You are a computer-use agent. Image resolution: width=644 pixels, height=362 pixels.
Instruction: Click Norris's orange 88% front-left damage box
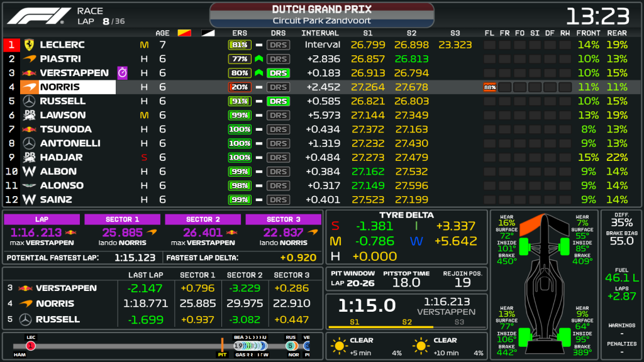(490, 87)
